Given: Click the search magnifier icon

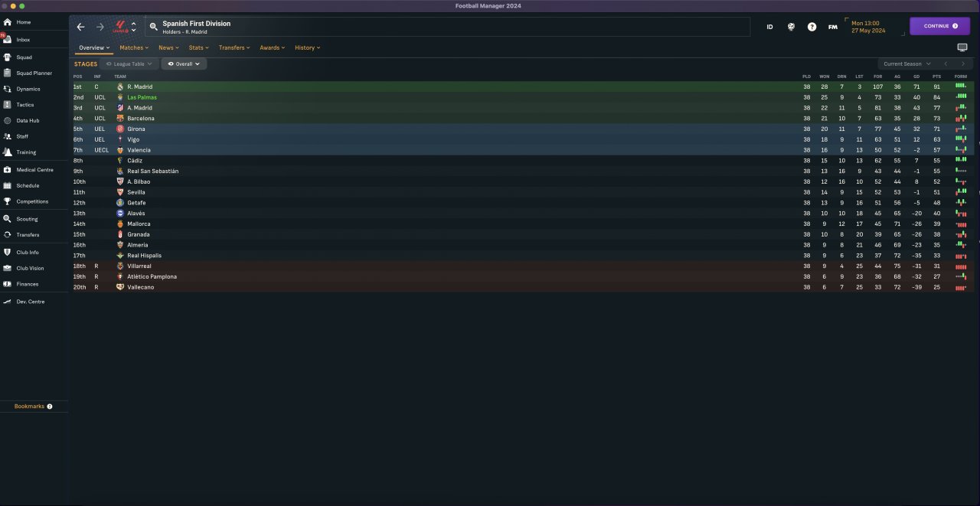Looking at the screenshot, I should tap(154, 27).
